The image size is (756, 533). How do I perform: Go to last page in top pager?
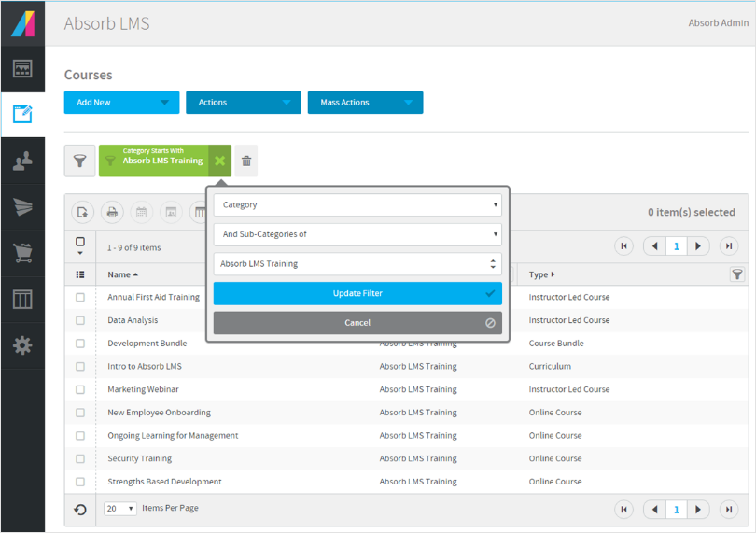pos(729,246)
